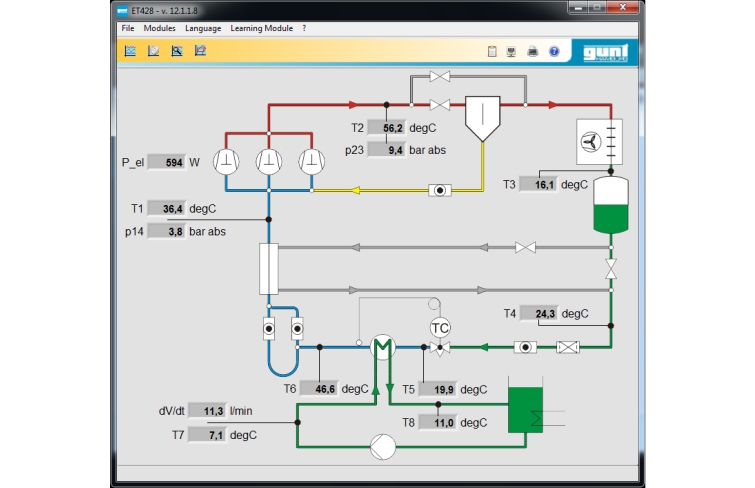The image size is (755, 488).
Task: Click the T5 value field showing 19,9
Action: click(438, 389)
